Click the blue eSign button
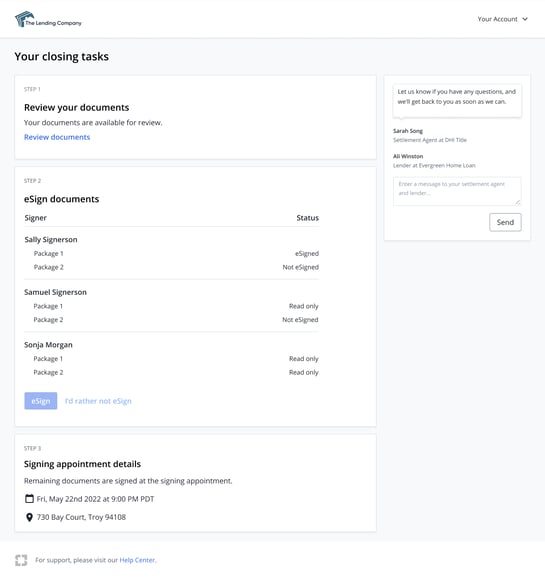This screenshot has width=545, height=580. [x=41, y=401]
